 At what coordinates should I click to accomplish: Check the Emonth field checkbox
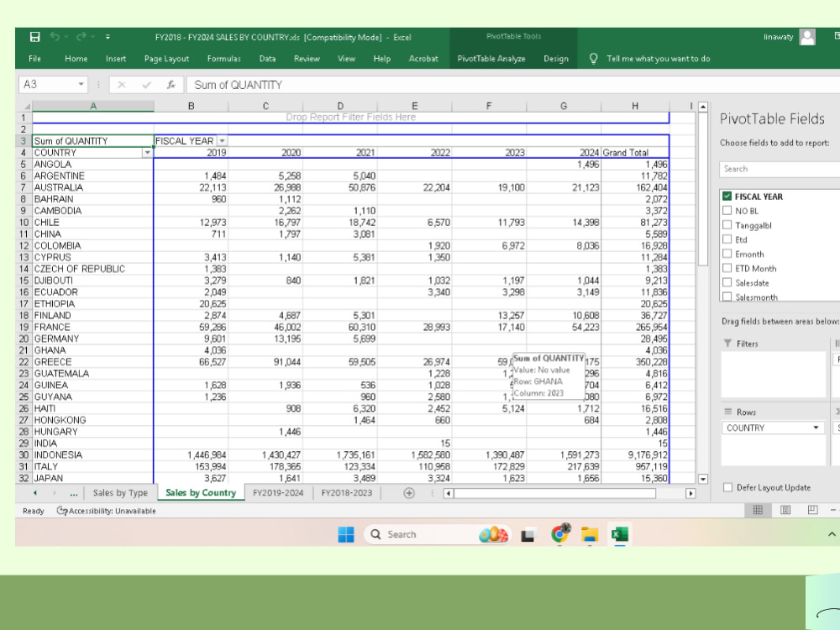727,254
